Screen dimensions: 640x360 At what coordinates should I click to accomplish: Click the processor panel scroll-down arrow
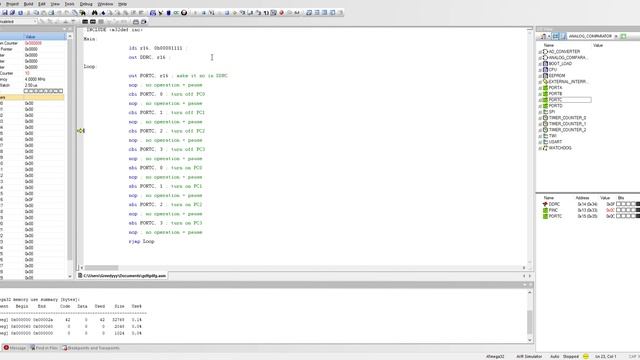tap(69, 277)
